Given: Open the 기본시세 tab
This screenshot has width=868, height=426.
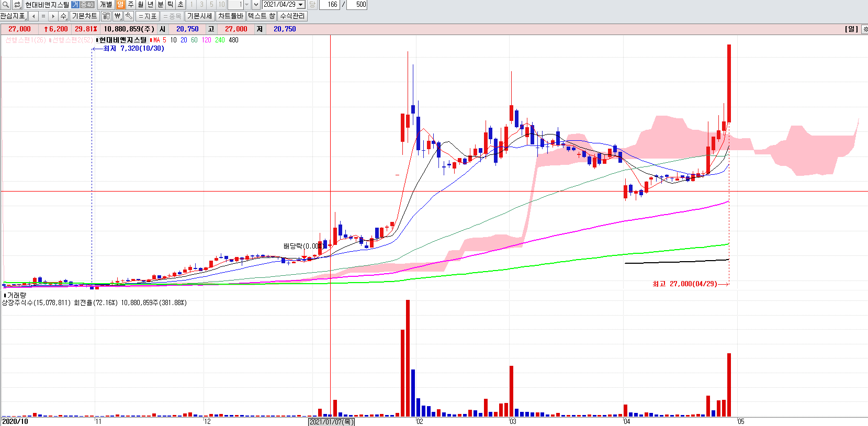Looking at the screenshot, I should click(x=199, y=16).
